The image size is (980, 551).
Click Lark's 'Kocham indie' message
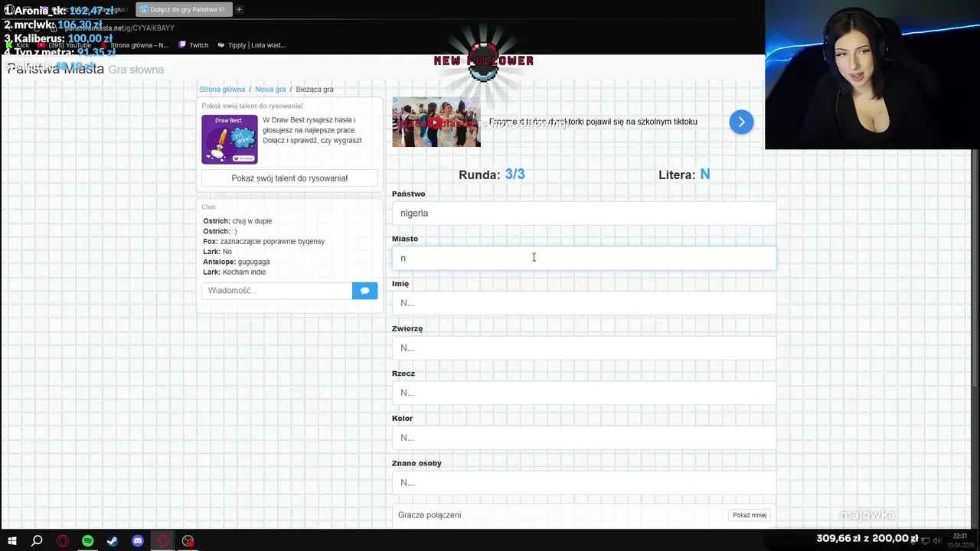pos(234,272)
